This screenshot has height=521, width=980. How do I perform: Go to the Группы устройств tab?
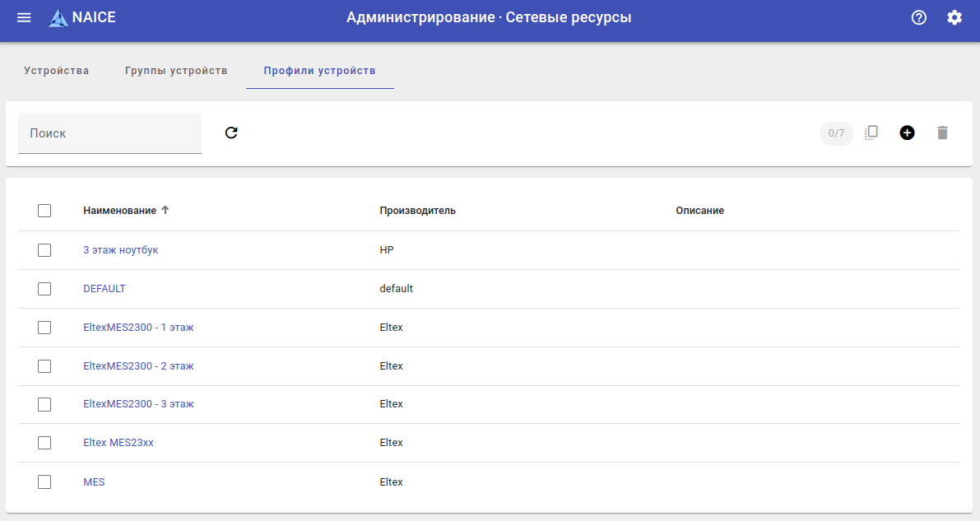(x=176, y=71)
